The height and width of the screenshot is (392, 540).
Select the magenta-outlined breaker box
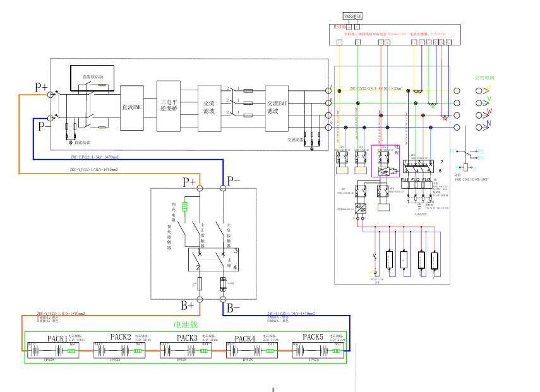(385, 161)
